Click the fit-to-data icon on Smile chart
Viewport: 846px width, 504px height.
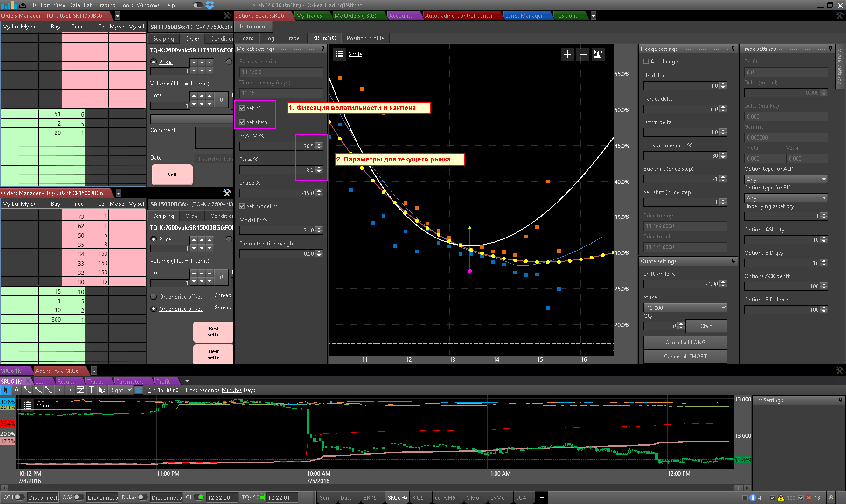pyautogui.click(x=598, y=54)
